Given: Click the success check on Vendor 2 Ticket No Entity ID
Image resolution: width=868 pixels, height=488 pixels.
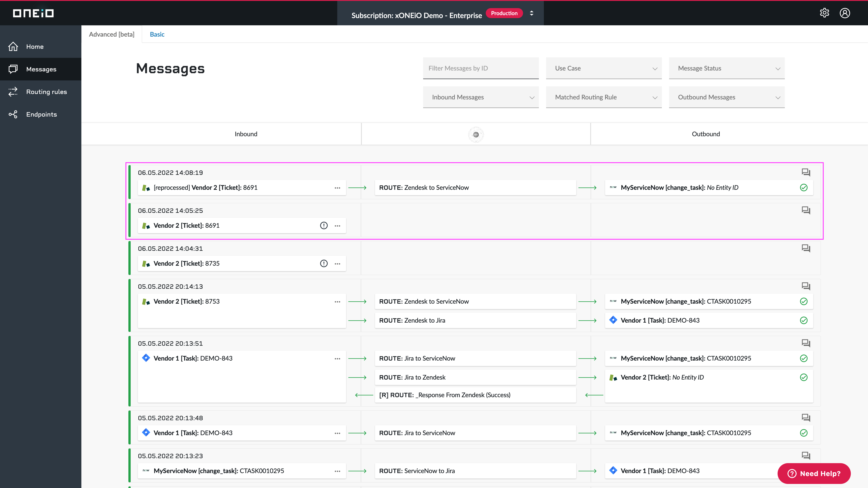Looking at the screenshot, I should pos(804,377).
